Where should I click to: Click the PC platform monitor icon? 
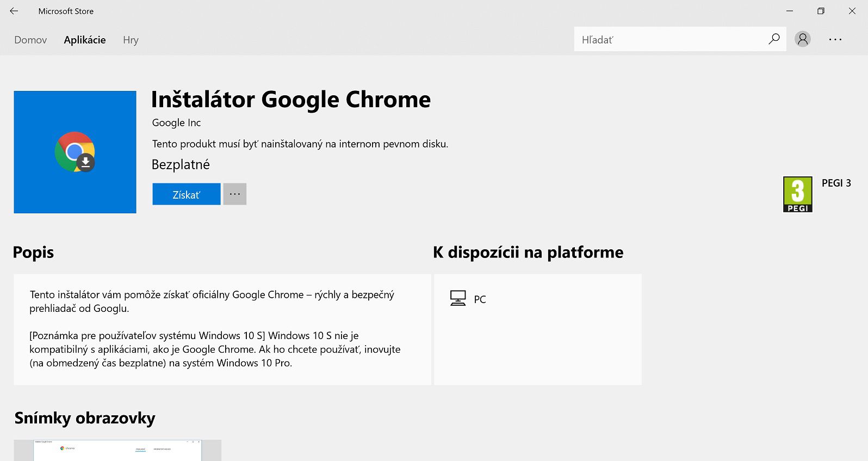458,298
